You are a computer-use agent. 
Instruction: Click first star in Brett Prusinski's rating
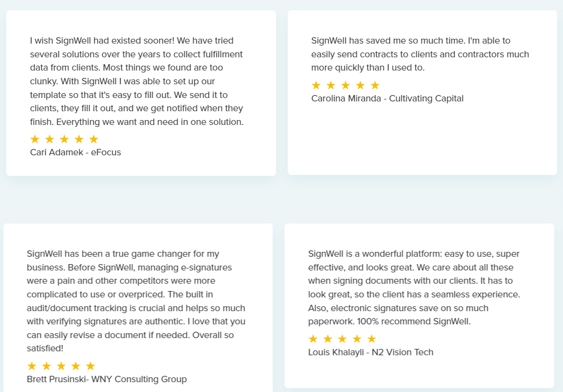coord(32,366)
